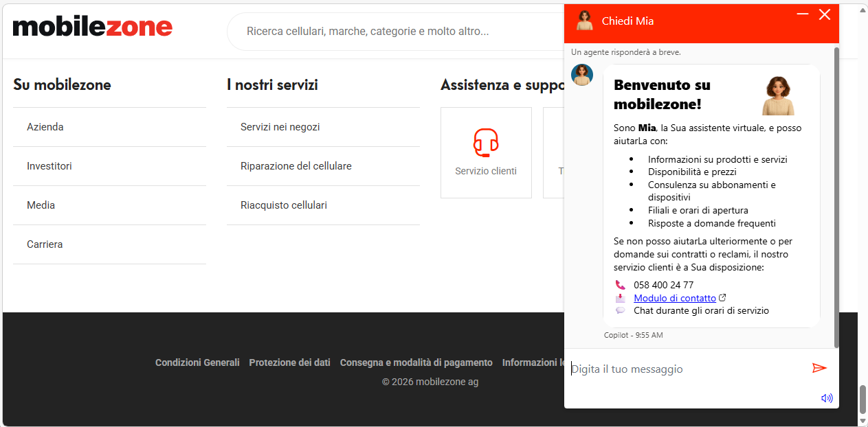Open Protezione dei dati in footer
This screenshot has height=427, width=868.
pyautogui.click(x=289, y=362)
